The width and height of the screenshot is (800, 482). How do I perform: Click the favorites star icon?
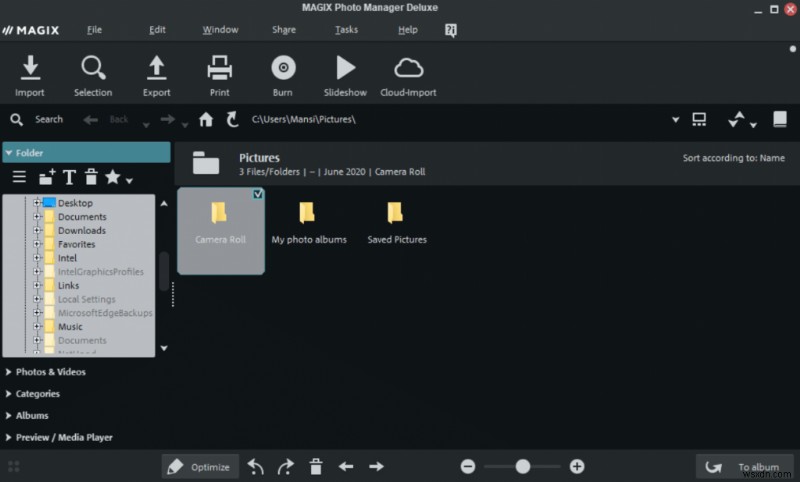tap(112, 176)
